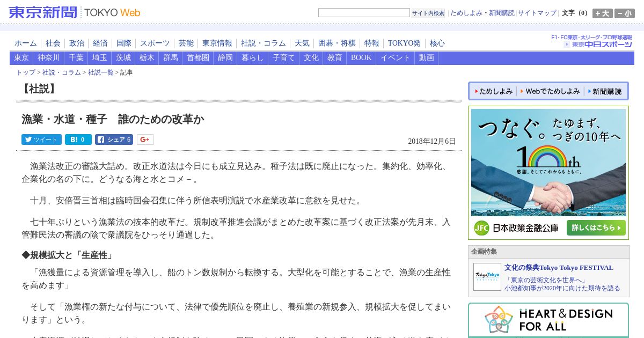Go to the ホーム menu item
Viewport: 644px width, 338px height.
[x=26, y=43]
